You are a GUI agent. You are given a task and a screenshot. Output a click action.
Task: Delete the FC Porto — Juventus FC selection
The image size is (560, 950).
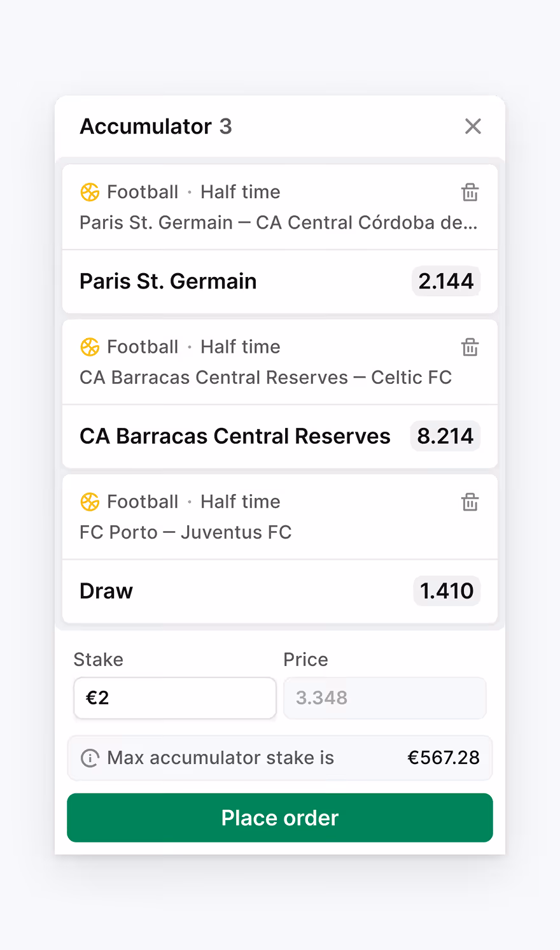pos(470,502)
